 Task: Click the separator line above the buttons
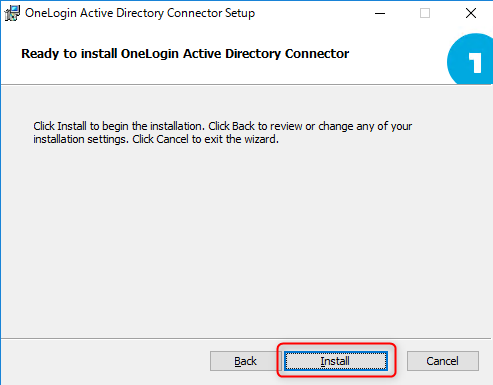(x=246, y=338)
